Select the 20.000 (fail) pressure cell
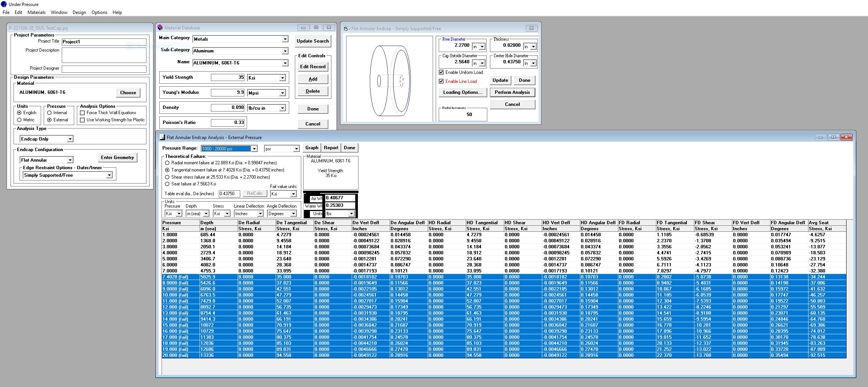The width and height of the screenshot is (868, 387). coord(180,355)
